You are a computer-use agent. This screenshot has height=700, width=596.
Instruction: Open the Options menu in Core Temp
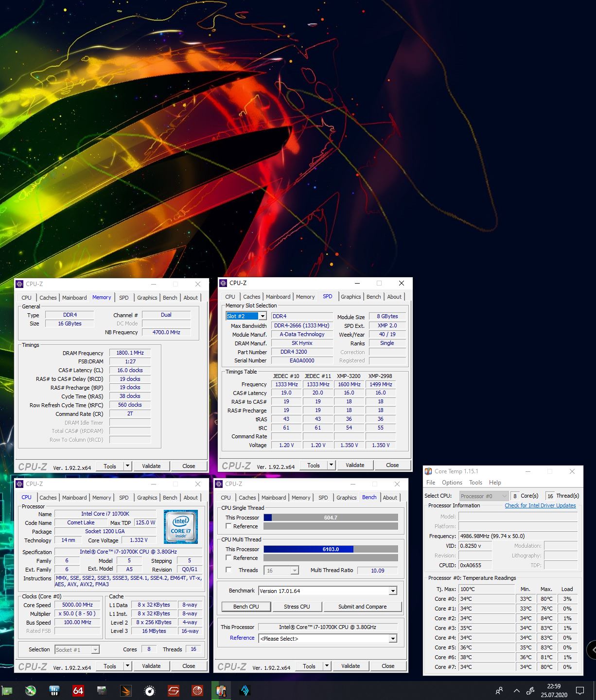452,483
